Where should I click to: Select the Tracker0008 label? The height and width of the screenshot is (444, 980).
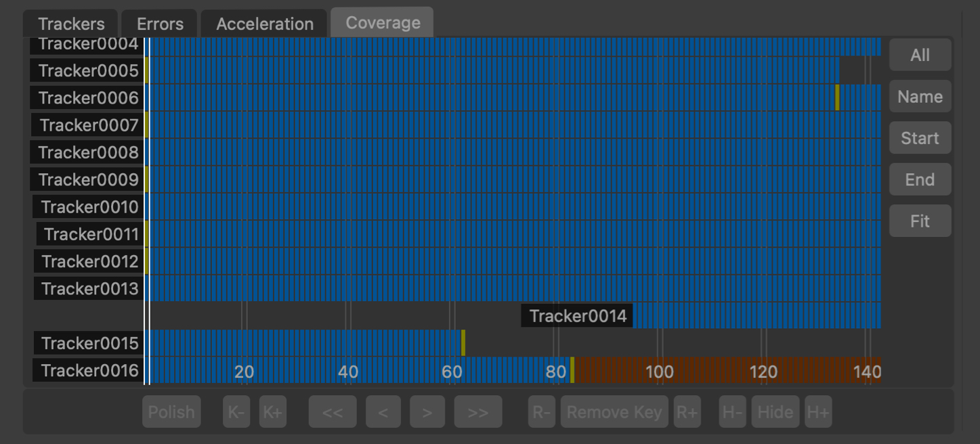[87, 152]
